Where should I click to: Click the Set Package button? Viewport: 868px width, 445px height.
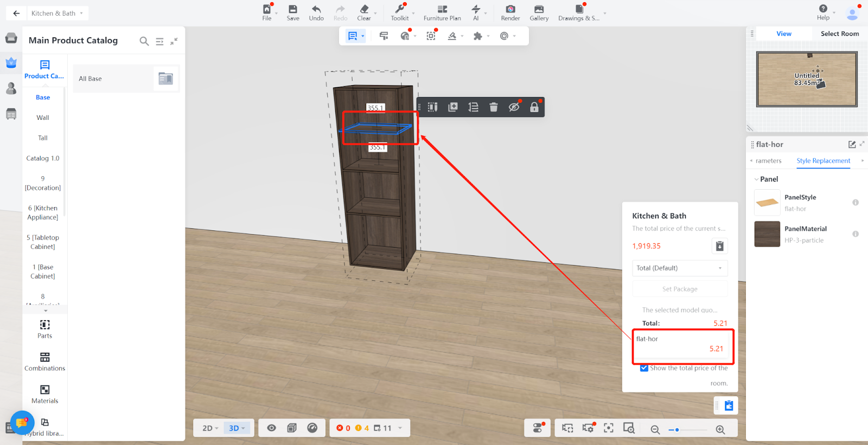coord(680,289)
